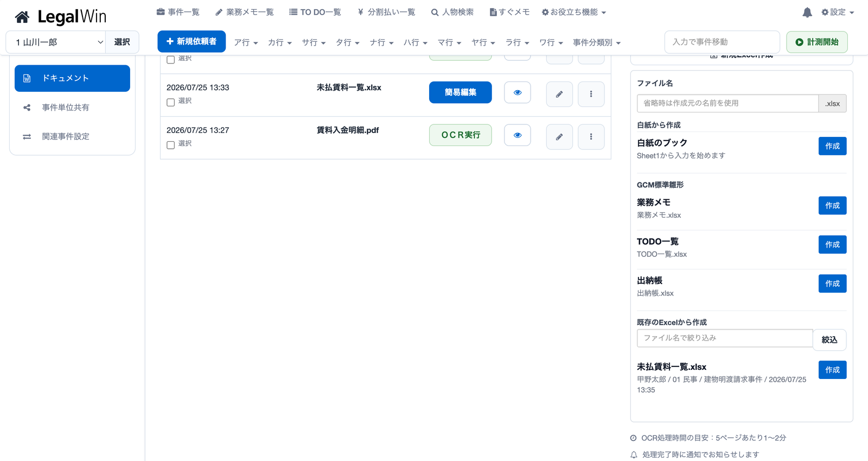Expand the カ行 dropdown
The width and height of the screenshot is (868, 461).
280,42
